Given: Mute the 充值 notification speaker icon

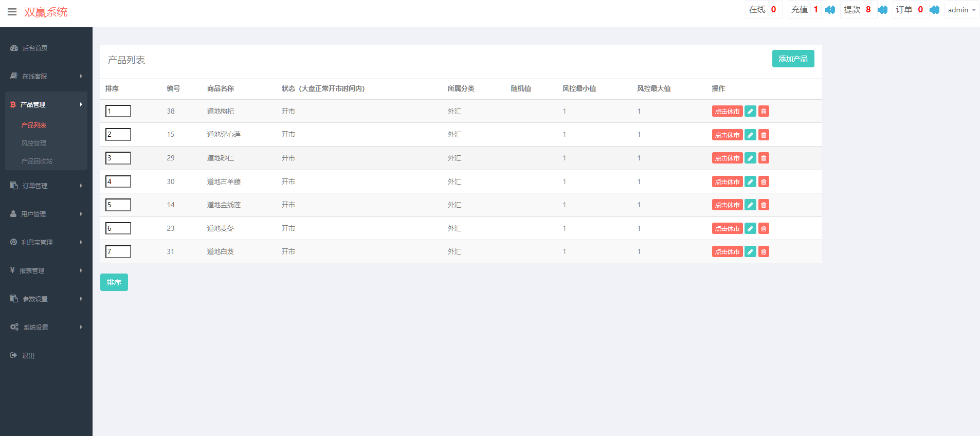Looking at the screenshot, I should (830, 10).
